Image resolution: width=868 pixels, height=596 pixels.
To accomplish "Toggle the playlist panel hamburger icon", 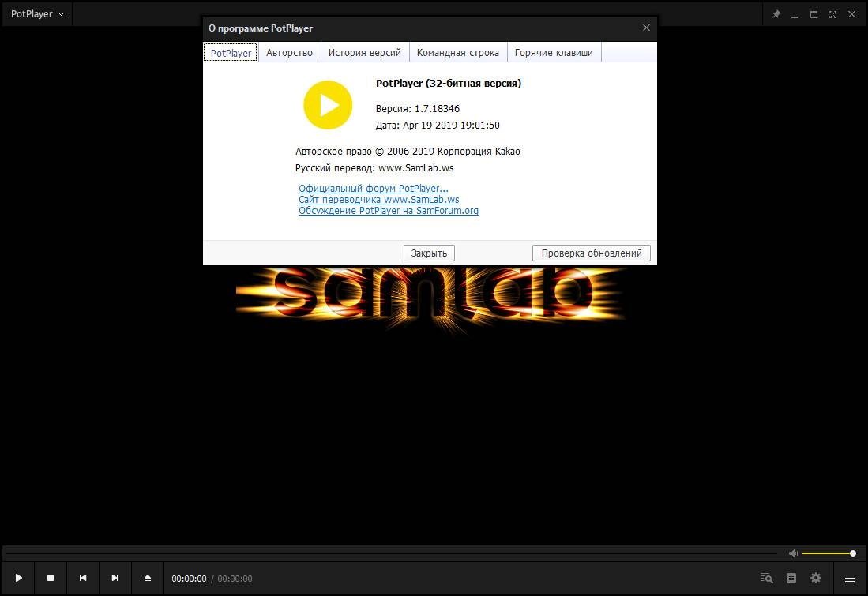I will [x=850, y=579].
